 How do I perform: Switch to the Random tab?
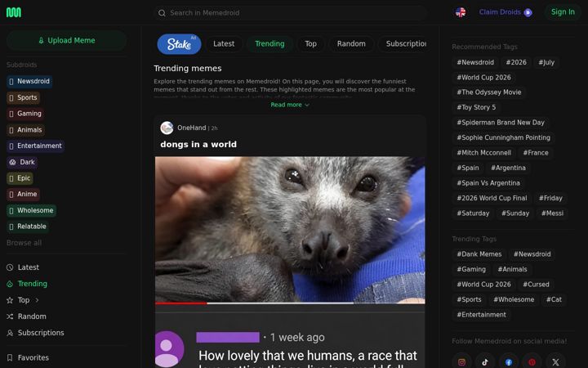[351, 44]
